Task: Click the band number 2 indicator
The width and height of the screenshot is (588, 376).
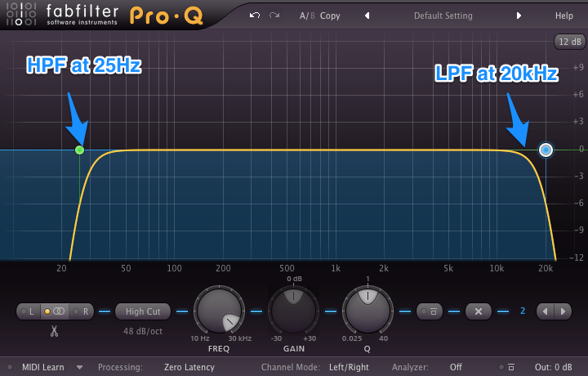Action: (523, 311)
